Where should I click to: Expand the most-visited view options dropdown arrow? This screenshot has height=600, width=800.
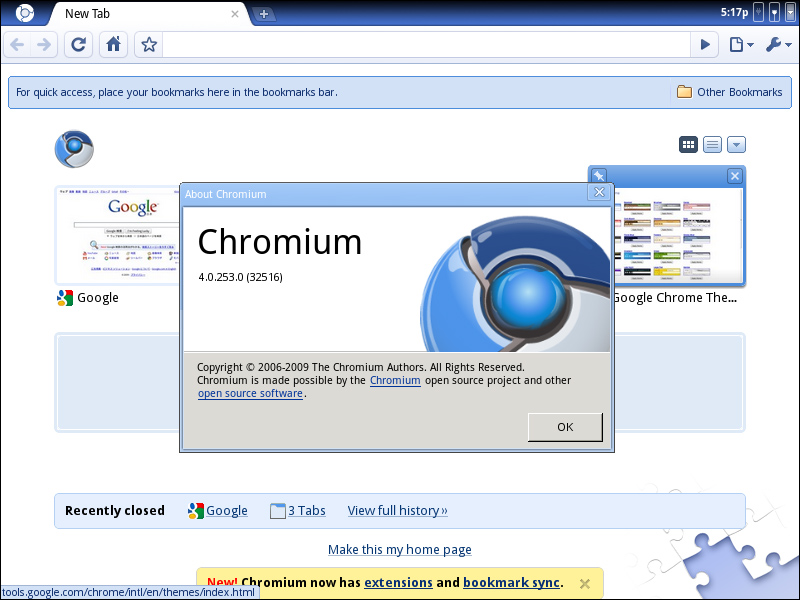(736, 144)
